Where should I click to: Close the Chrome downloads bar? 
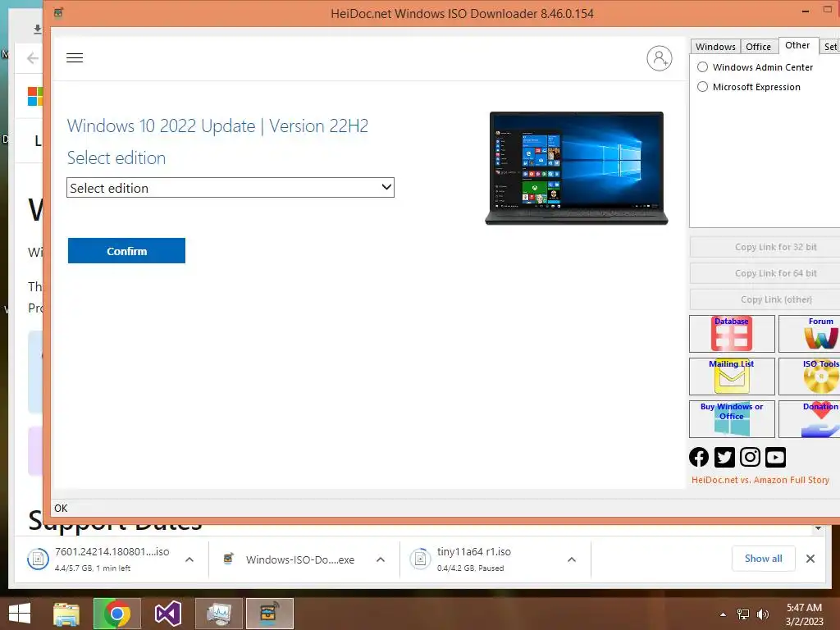pos(810,559)
